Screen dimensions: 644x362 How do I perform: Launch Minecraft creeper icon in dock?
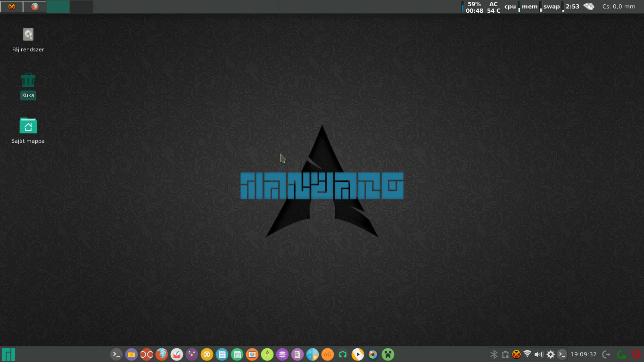(x=388, y=354)
